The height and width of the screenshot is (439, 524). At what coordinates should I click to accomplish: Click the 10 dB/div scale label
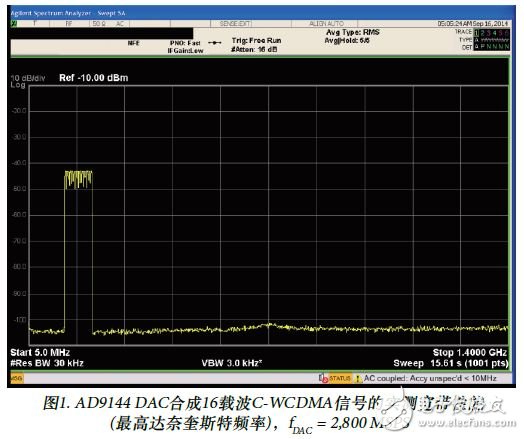pos(28,78)
